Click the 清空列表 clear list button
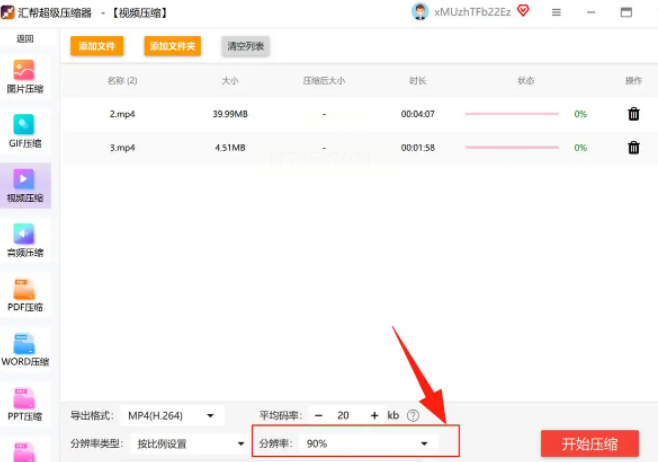 245,46
